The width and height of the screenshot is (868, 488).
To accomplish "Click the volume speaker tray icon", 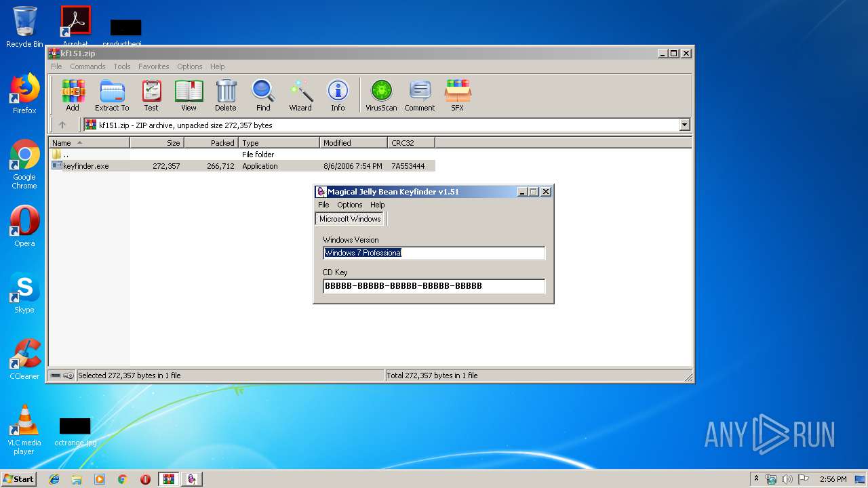I will [787, 479].
